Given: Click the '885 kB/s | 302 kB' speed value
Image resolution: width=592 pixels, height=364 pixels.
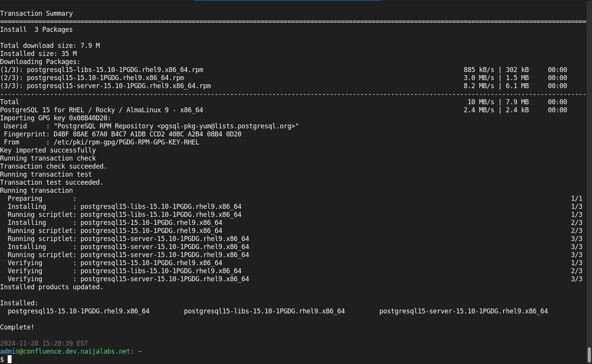Looking at the screenshot, I should (496, 70).
